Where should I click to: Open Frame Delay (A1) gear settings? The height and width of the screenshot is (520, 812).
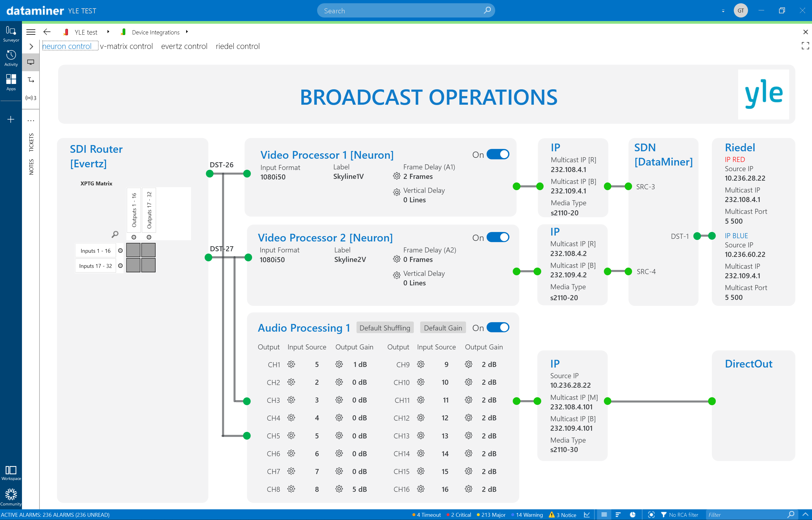tap(397, 176)
